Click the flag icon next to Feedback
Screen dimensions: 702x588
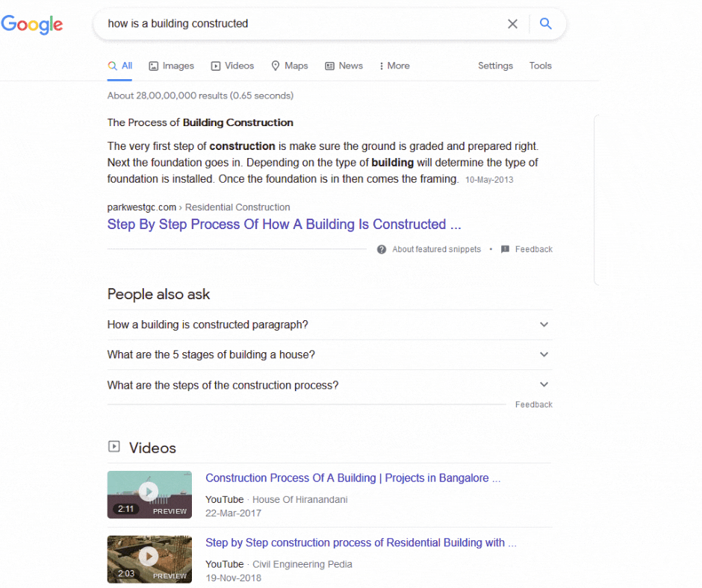click(x=503, y=249)
